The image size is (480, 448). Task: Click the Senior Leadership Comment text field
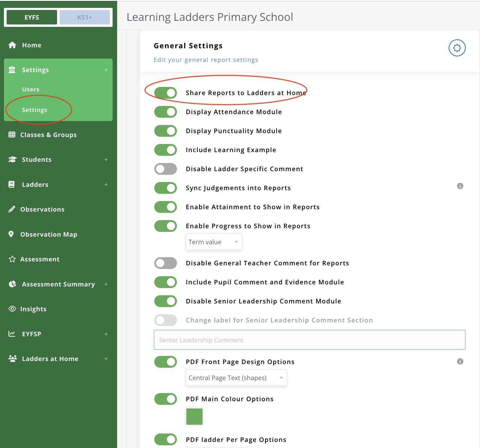tap(309, 340)
